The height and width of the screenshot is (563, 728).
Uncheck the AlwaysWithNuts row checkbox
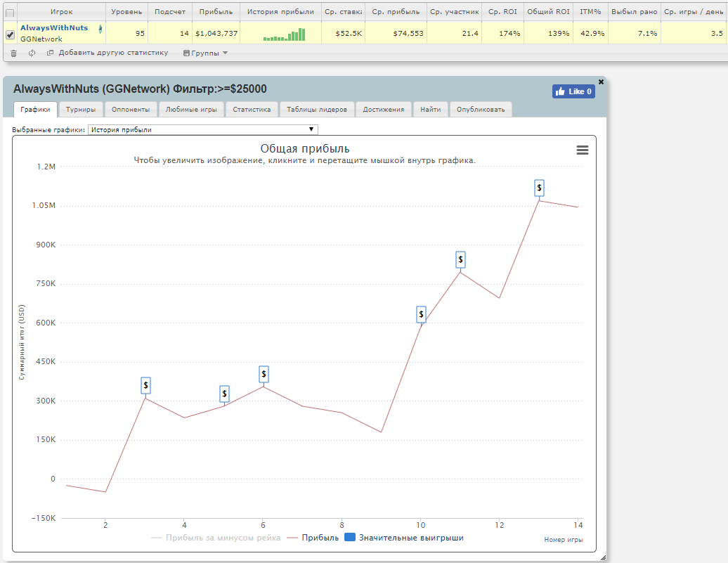click(x=10, y=34)
